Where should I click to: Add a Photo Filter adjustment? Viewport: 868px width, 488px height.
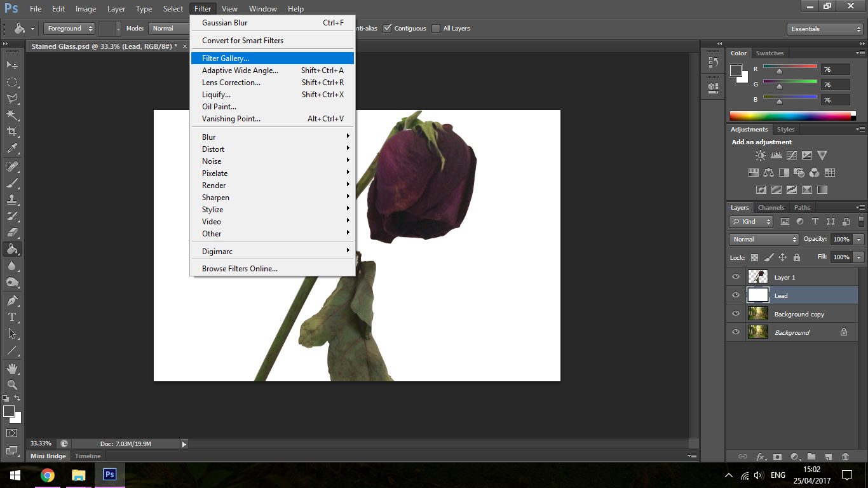(x=799, y=172)
